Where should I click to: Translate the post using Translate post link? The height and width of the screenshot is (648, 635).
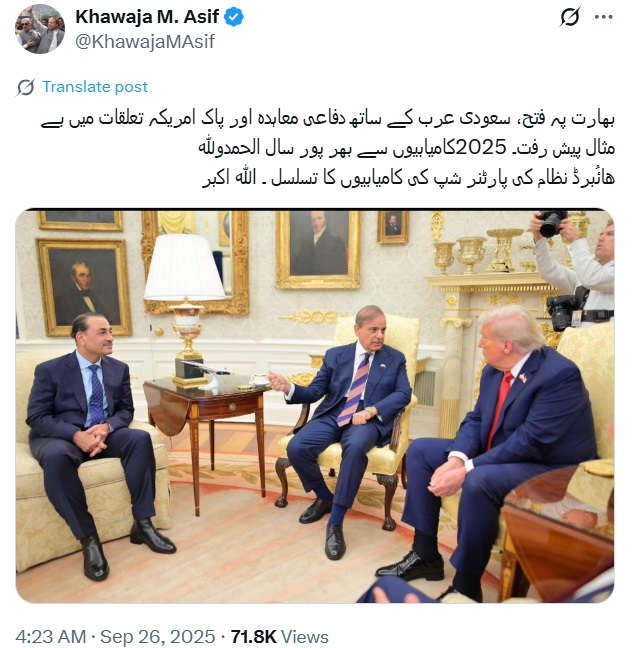(95, 87)
